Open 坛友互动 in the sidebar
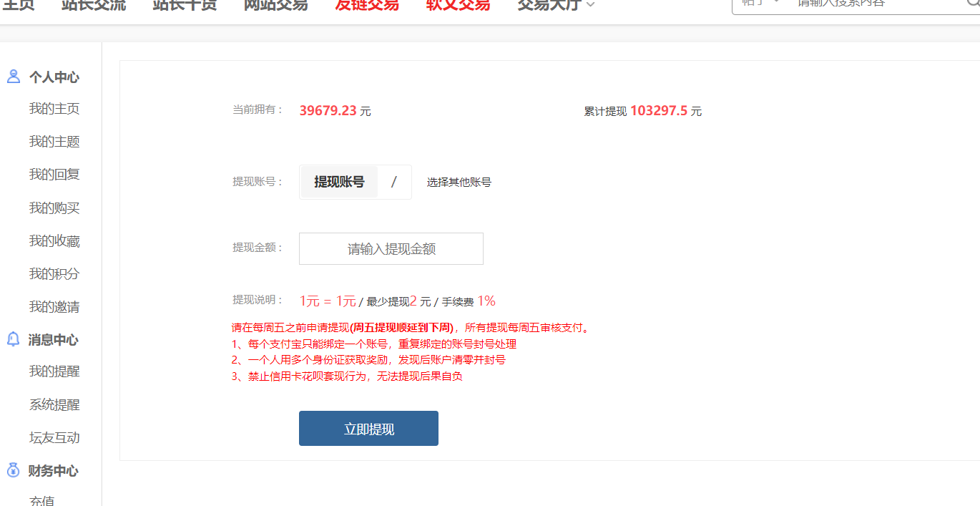The image size is (980, 506). tap(54, 438)
